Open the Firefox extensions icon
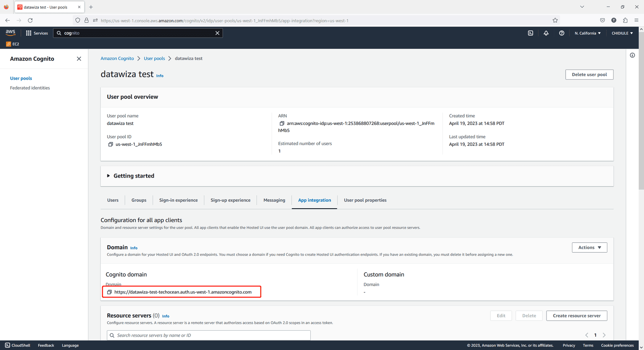Screen dimensions: 644x350 [x=625, y=20]
